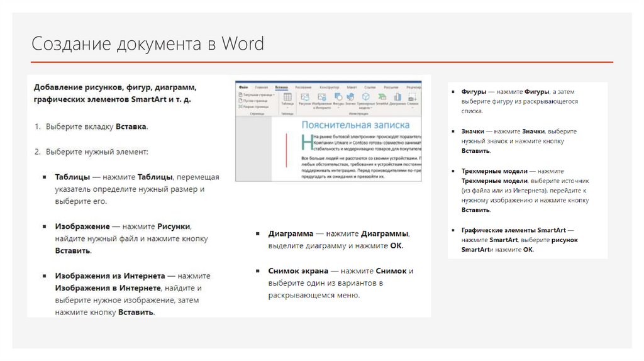Expand the arrow under Фигуры

pyautogui.click(x=338, y=108)
